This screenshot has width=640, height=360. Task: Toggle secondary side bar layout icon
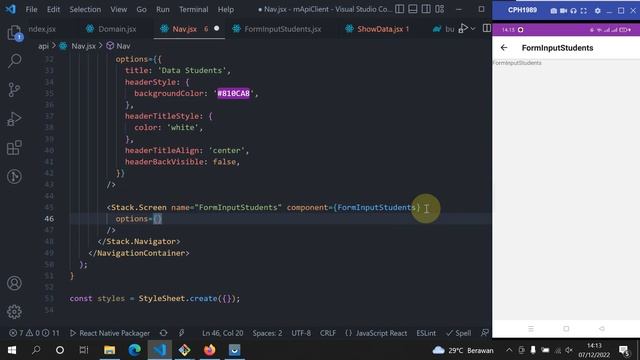pos(426,9)
